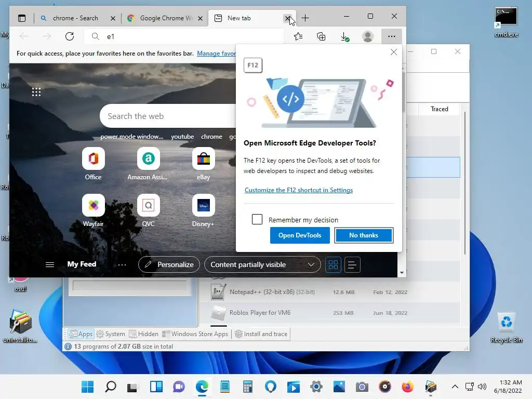Image resolution: width=532 pixels, height=399 pixels.
Task: Toggle Hidden filter in uninstaller window
Action: click(143, 334)
